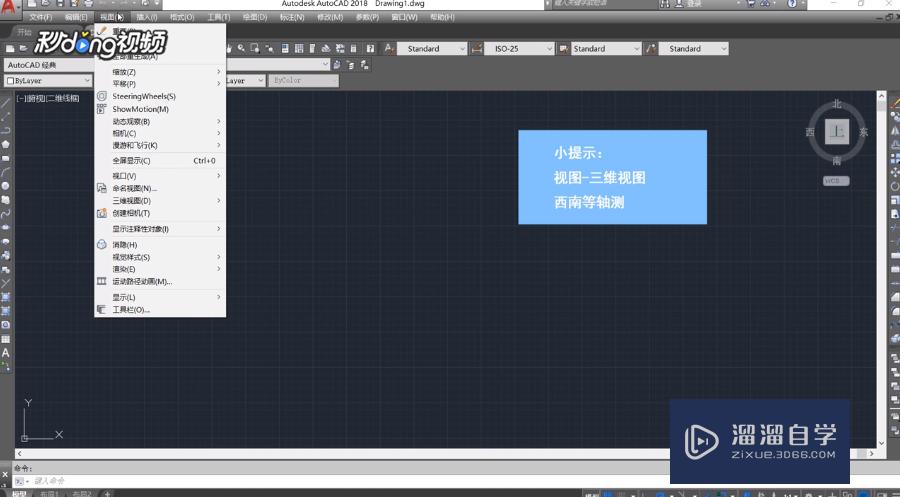Select the Polygon draw tool
Image resolution: width=900 pixels, height=497 pixels.
tap(5, 144)
